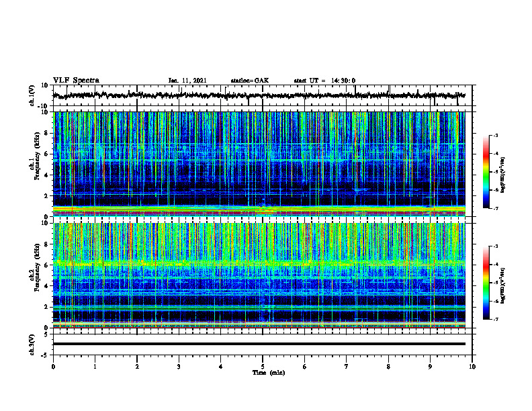The height and width of the screenshot is (411, 532).
Task: Click the "2" kHz tick of ch.2 spectrogram
Action: pyautogui.click(x=46, y=307)
